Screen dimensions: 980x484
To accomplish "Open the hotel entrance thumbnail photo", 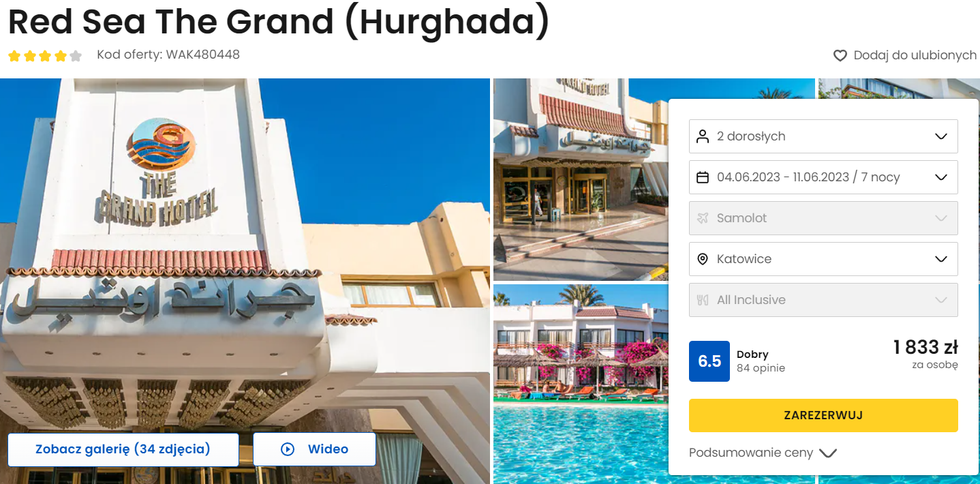I will [x=581, y=179].
